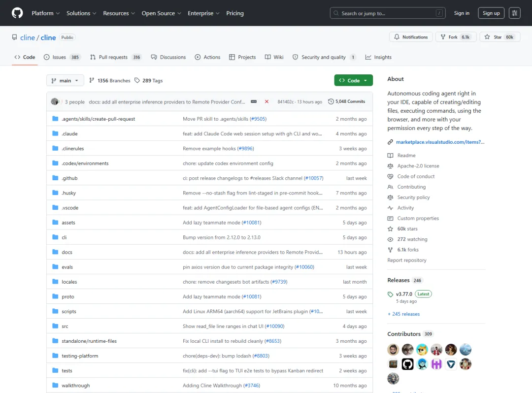Open the Solutions dropdown menu
Viewport: 532px width, 393px height.
tap(81, 13)
